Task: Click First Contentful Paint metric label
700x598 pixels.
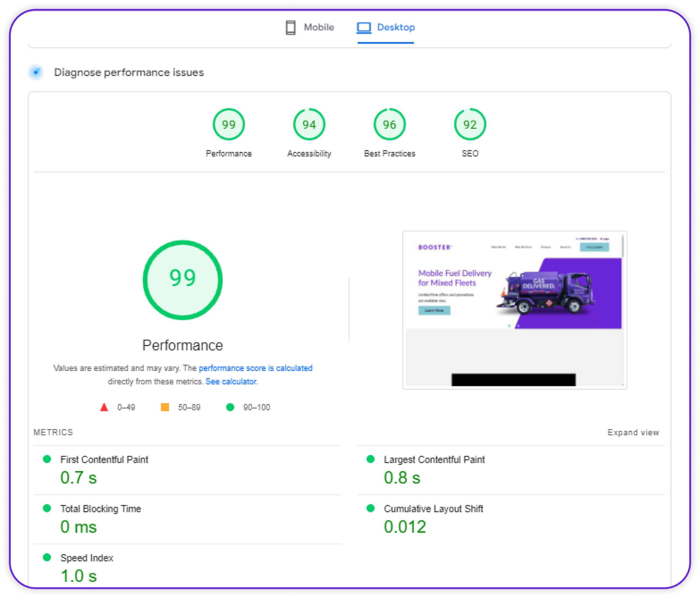Action: 104,459
